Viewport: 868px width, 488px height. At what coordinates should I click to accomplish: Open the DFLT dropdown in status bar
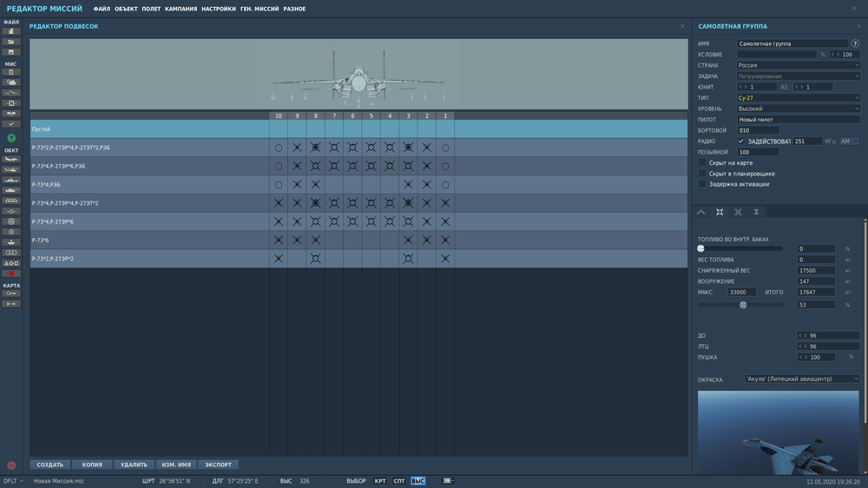pos(13,481)
